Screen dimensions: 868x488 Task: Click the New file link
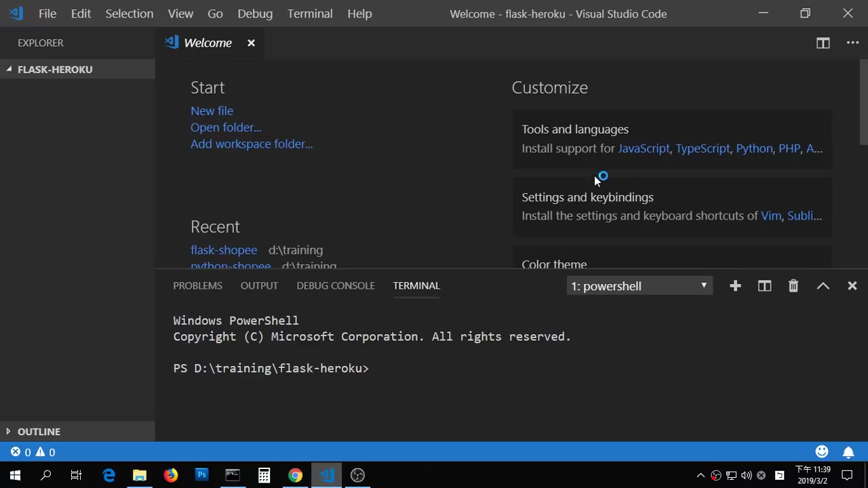point(212,110)
